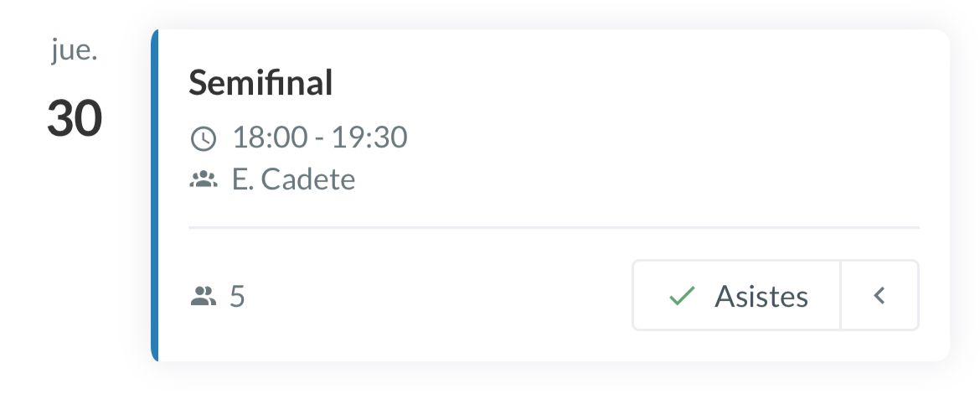The height and width of the screenshot is (394, 980).
Task: Click the blue accent bar on card
Action: [x=155, y=195]
